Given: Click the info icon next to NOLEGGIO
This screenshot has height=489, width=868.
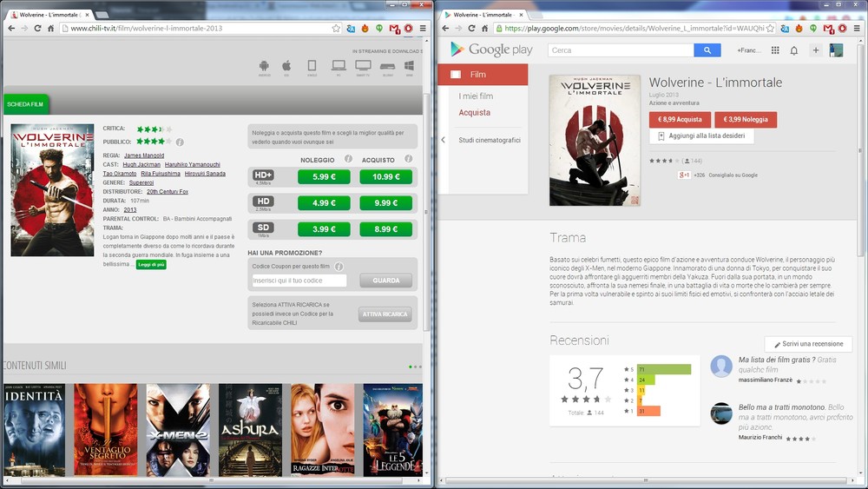Looking at the screenshot, I should coord(347,160).
